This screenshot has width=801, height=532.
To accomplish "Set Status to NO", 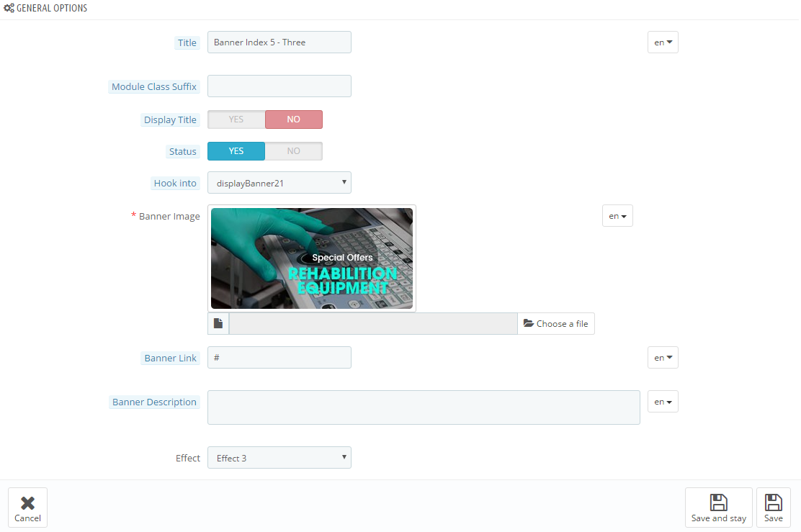I will click(x=294, y=151).
